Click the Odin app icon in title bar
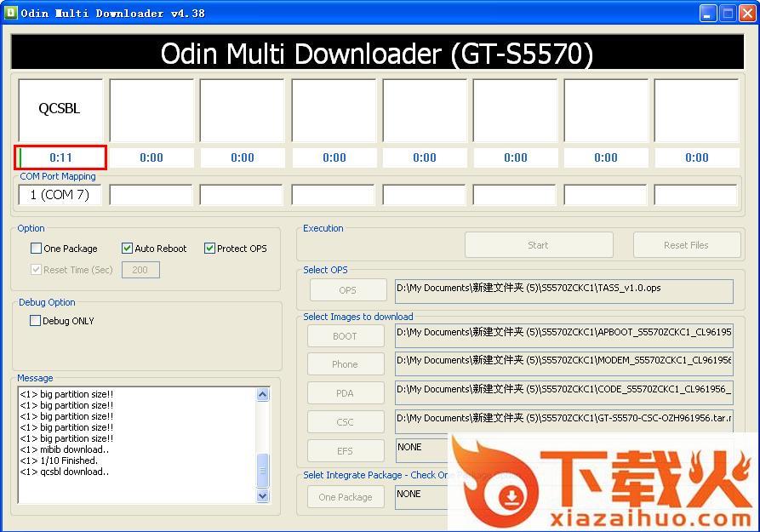Viewport: 760px width, 532px height. tap(11, 13)
